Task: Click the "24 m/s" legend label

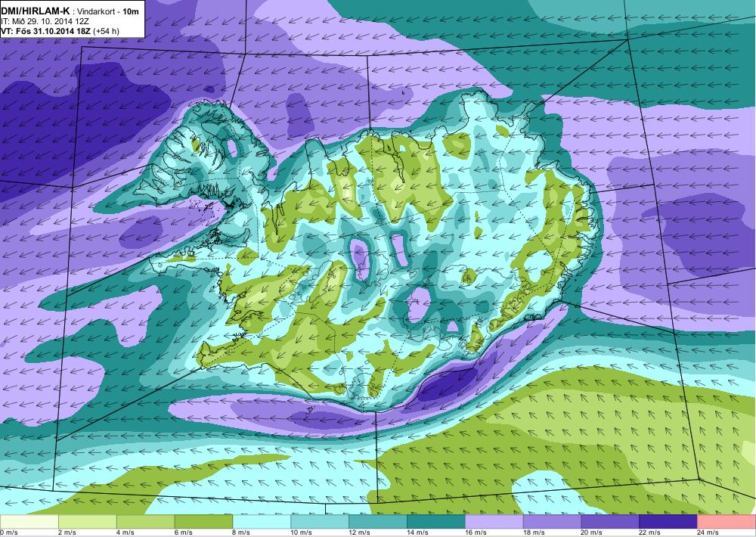Action: [x=708, y=532]
